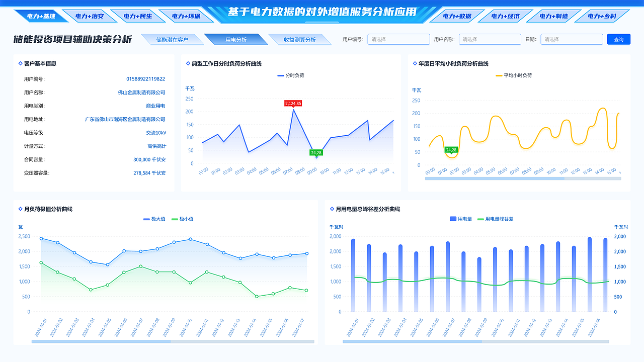This screenshot has height=362, width=644.
Task: Click the page heading 储能投资项目辅助决策分析
Action: pos(73,40)
